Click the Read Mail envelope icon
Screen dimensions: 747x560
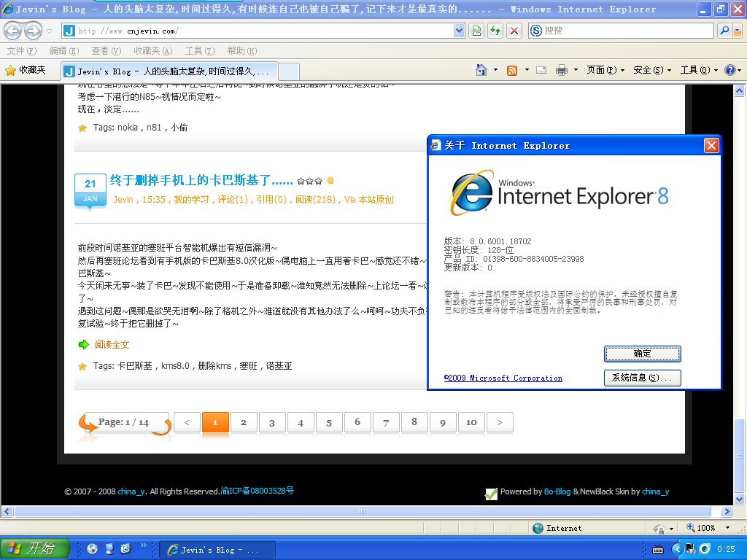click(541, 71)
